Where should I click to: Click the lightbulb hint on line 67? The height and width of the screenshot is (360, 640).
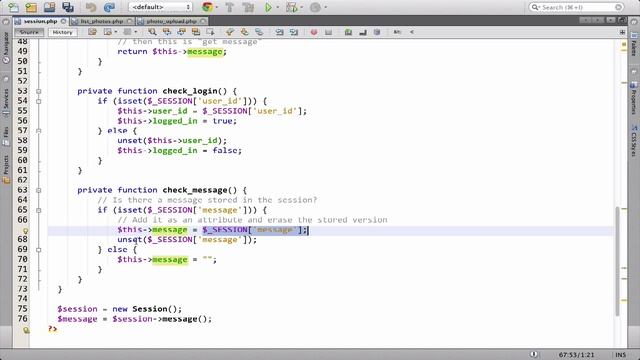[x=25, y=231]
